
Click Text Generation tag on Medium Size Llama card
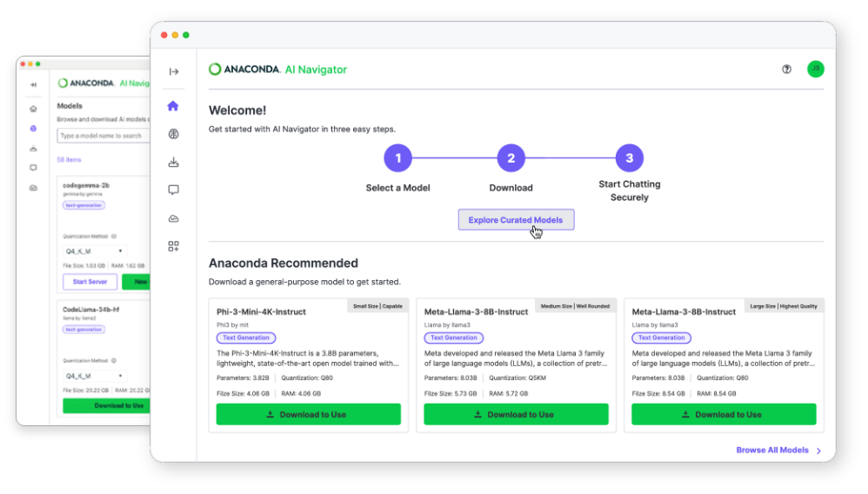point(454,337)
